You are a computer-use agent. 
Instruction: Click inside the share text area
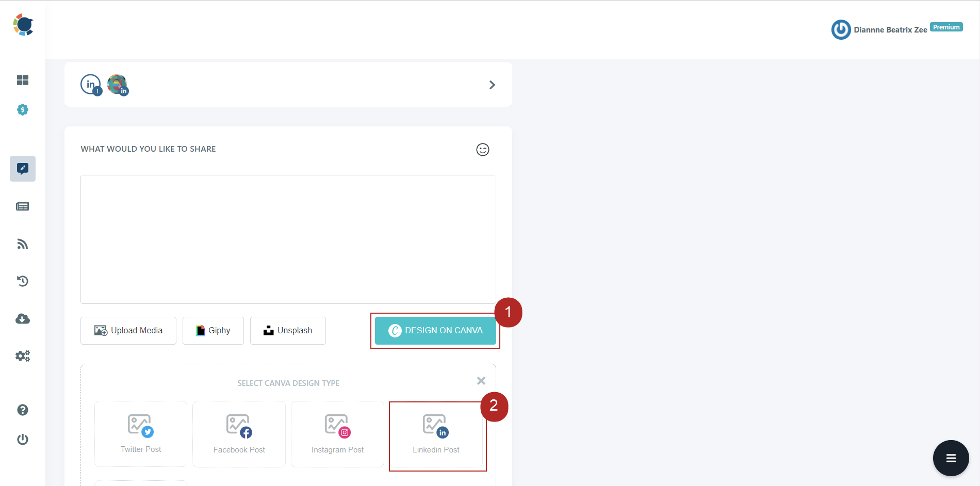[x=288, y=239]
